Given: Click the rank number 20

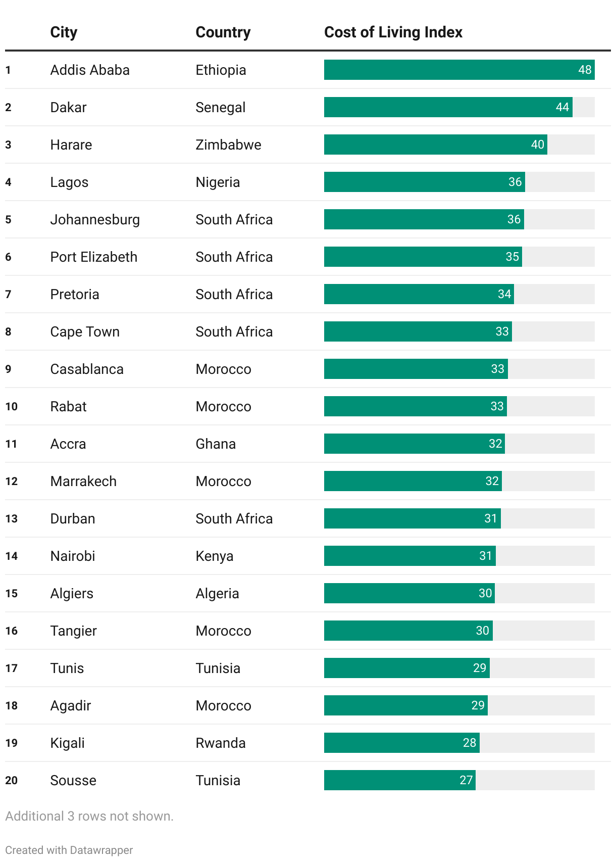Looking at the screenshot, I should click(12, 780).
